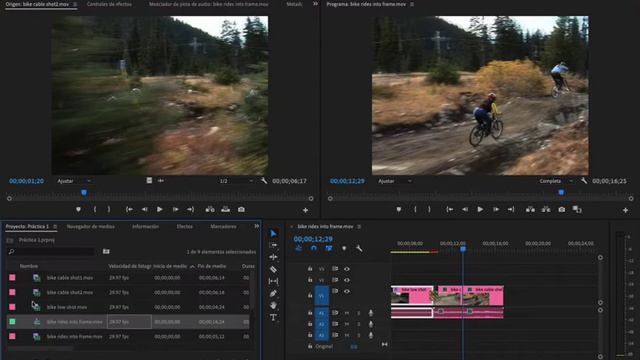This screenshot has height=360, width=640.
Task: Enable voice-over record on A1
Action: (x=371, y=313)
